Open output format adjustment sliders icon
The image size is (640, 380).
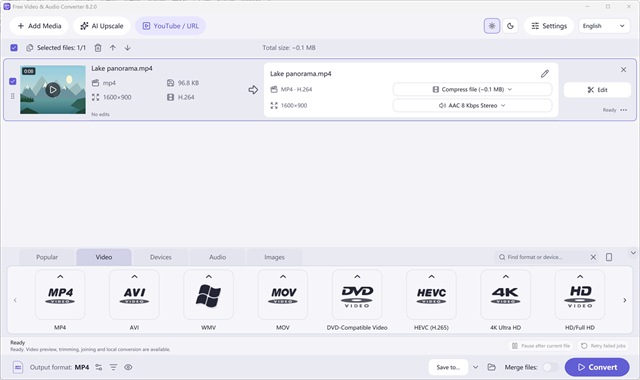click(99, 367)
